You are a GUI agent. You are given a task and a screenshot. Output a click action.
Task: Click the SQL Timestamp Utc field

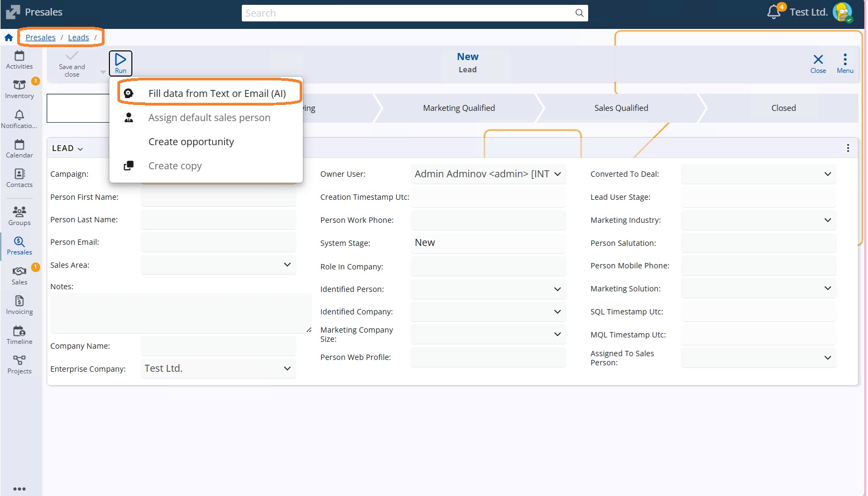click(759, 311)
